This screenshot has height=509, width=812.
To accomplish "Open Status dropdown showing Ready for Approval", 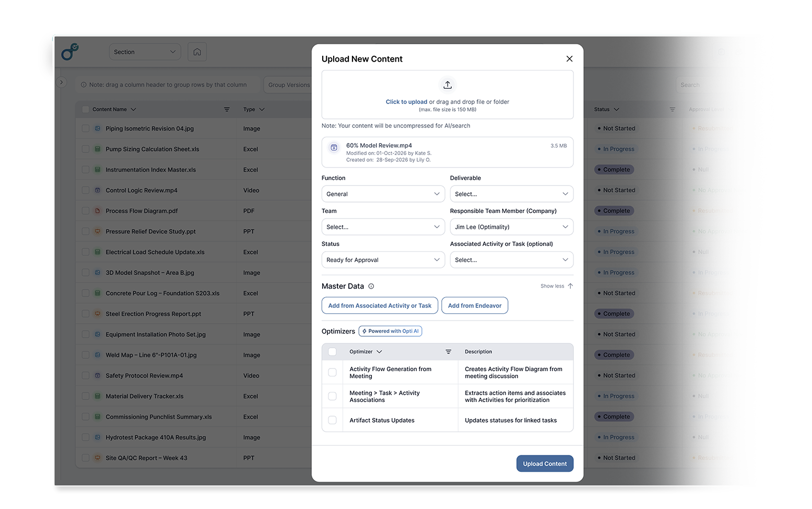I will pos(383,260).
